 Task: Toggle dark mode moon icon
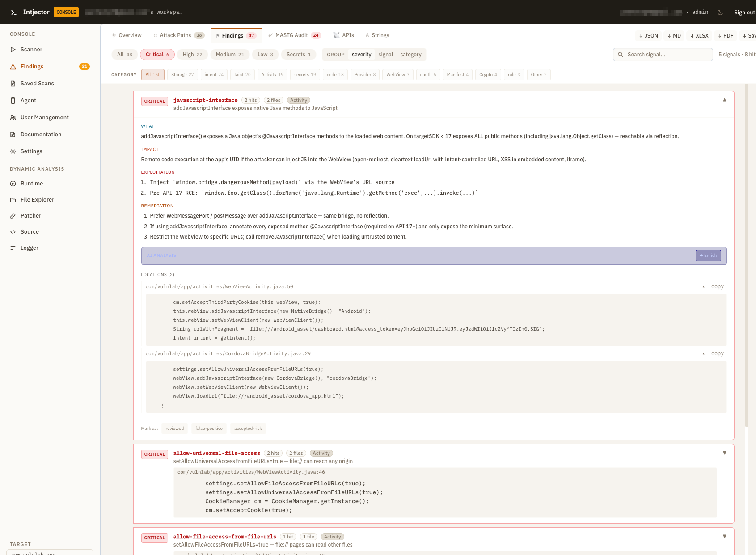720,13
